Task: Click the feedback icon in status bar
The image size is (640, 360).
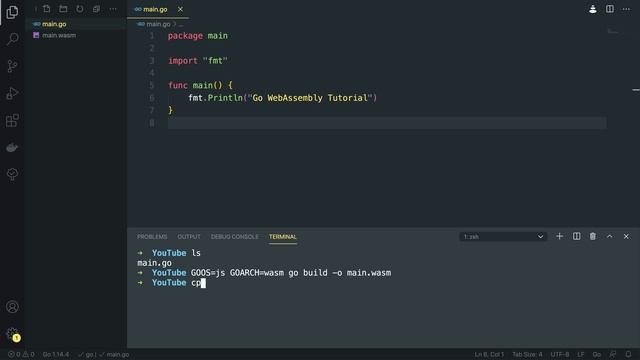Action: tap(613, 354)
